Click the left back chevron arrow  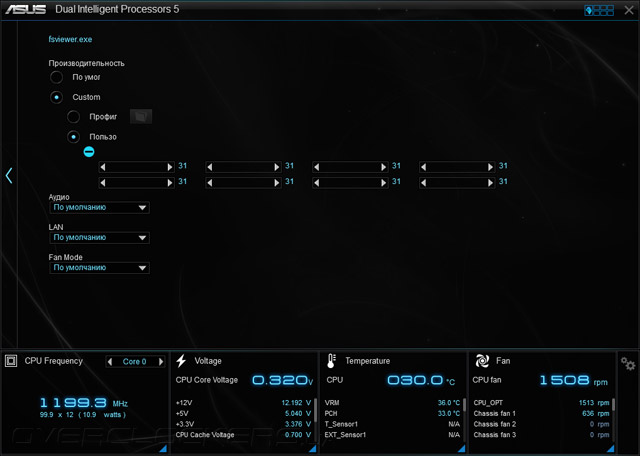tap(9, 176)
